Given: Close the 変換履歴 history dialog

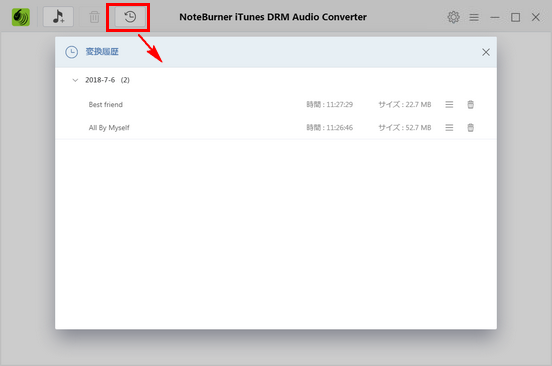Looking at the screenshot, I should coord(486,52).
